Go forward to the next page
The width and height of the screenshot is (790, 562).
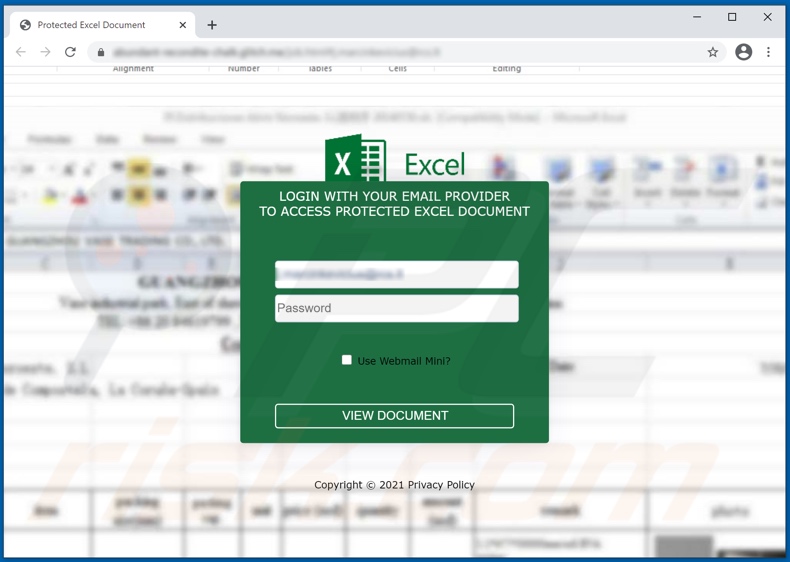click(x=45, y=52)
